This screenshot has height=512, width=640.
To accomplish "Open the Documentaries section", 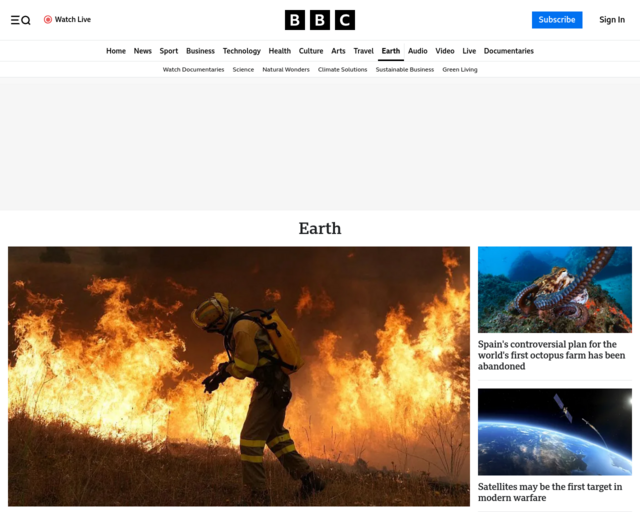I will [x=509, y=51].
